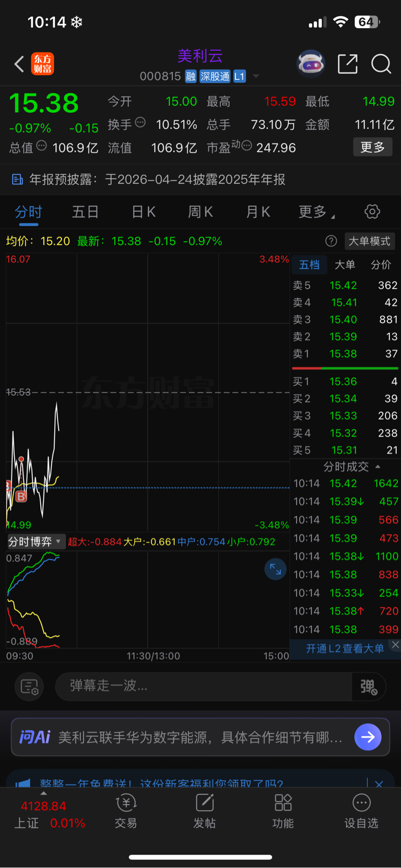Tap 卖5 price 15.42 row
This screenshot has height=868, width=401.
tap(345, 286)
